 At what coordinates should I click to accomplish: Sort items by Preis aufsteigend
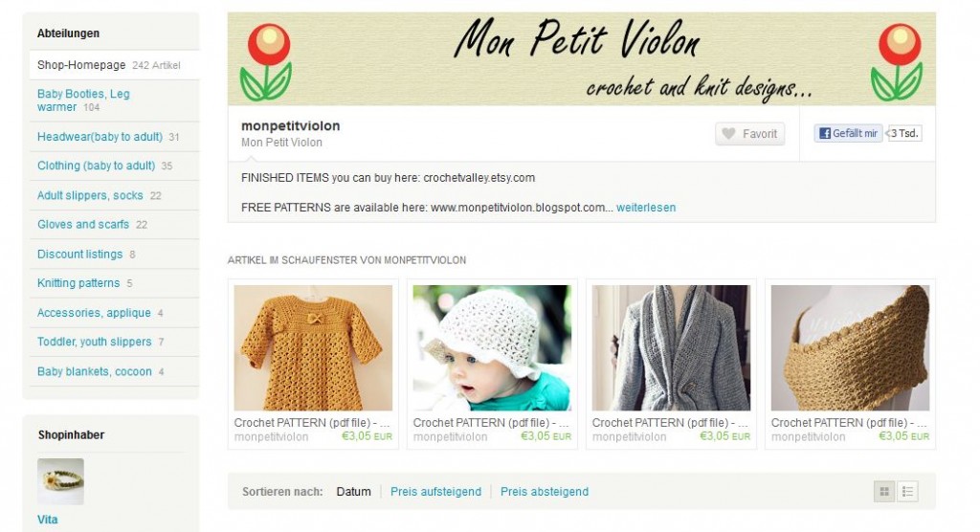coord(435,492)
